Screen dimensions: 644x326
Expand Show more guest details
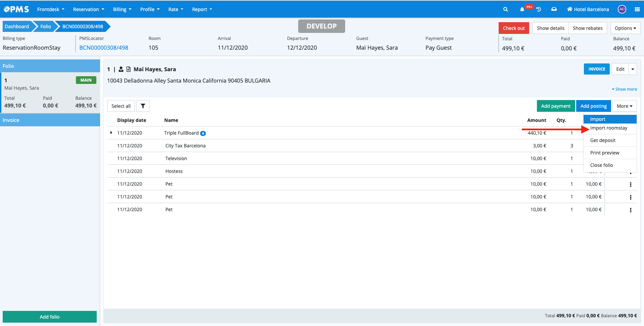click(624, 89)
